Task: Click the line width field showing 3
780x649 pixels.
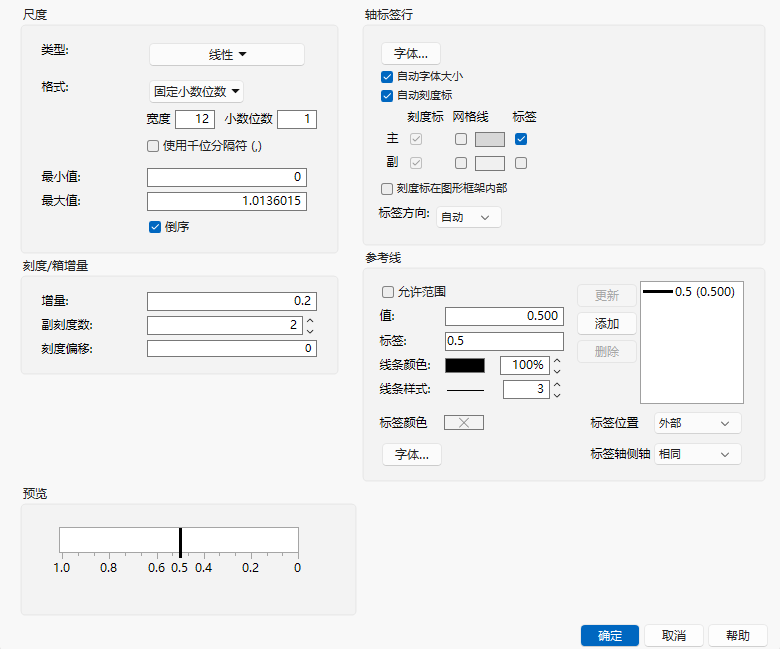Action: [526, 389]
